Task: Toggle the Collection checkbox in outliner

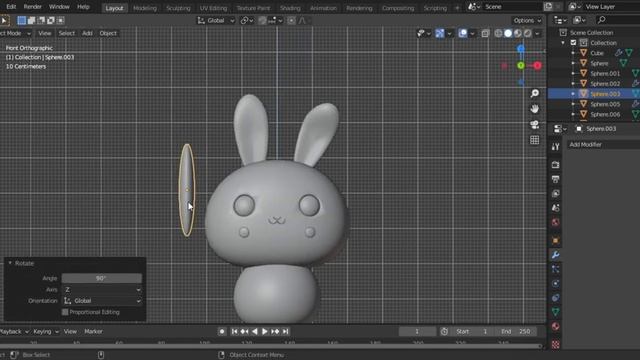Action: (573, 43)
